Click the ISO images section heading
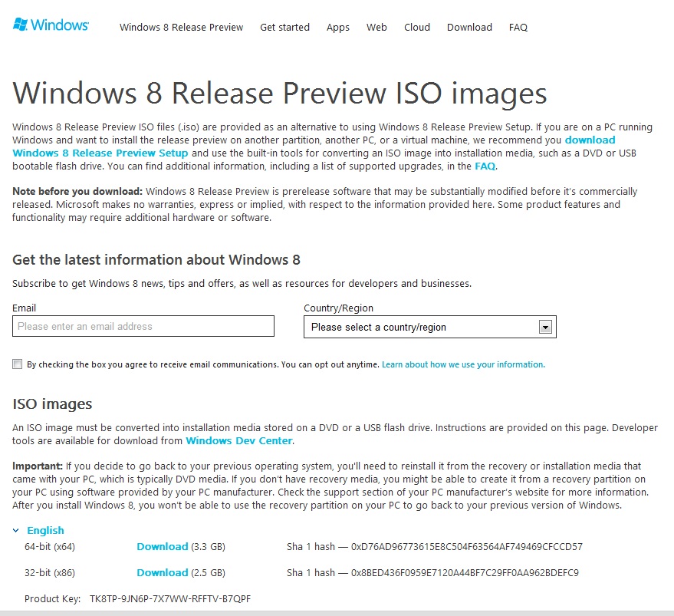Image resolution: width=674 pixels, height=616 pixels. pyautogui.click(x=52, y=404)
